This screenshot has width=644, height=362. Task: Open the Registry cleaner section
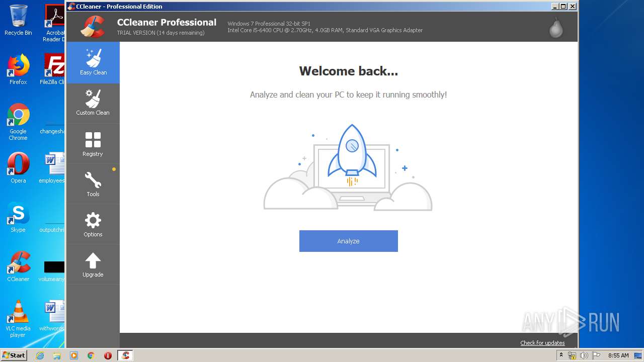click(x=93, y=144)
